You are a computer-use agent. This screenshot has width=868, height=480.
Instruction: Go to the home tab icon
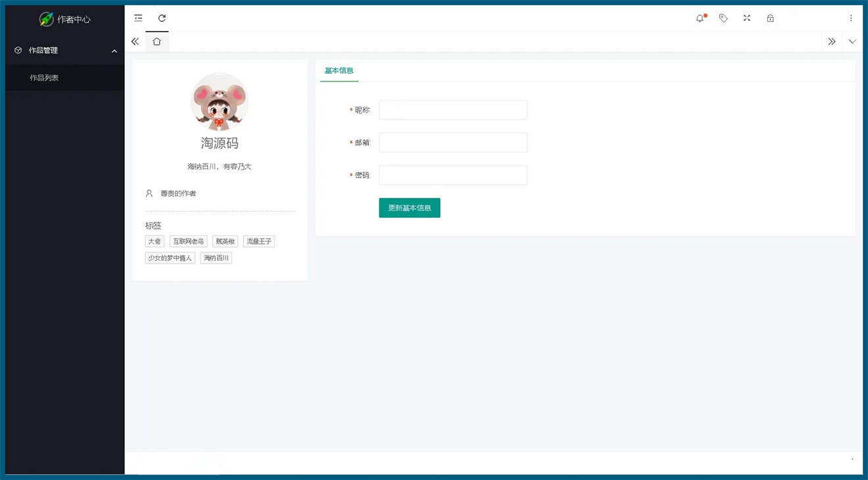click(x=157, y=41)
